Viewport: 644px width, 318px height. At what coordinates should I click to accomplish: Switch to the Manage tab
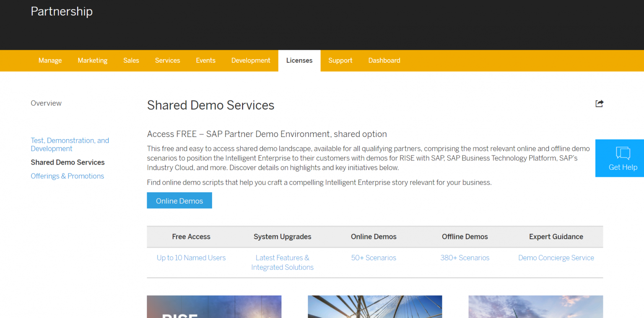tap(50, 60)
